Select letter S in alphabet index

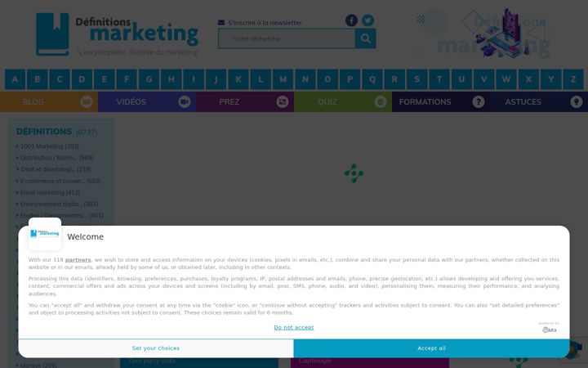coord(416,79)
